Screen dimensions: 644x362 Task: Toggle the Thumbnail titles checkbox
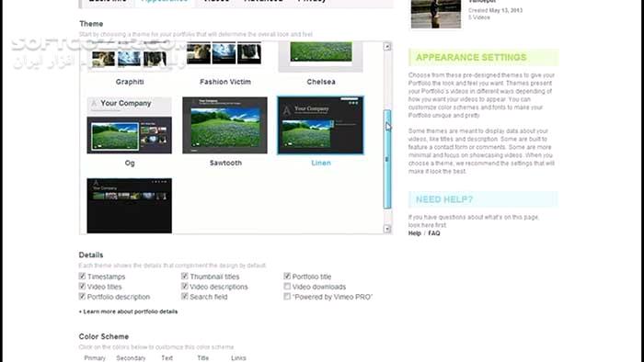(x=184, y=276)
